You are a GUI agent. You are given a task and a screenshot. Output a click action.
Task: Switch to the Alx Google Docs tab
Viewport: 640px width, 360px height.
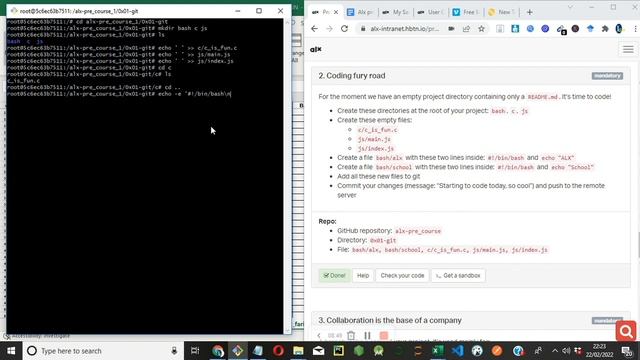point(360,12)
